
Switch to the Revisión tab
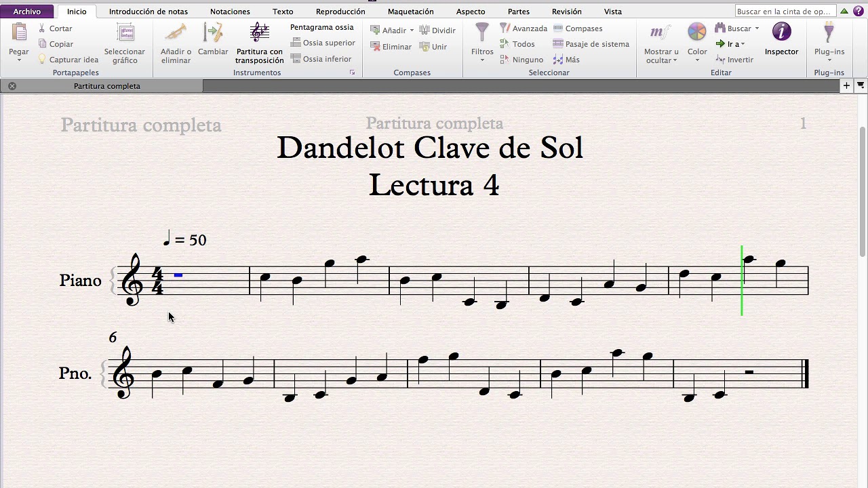(566, 12)
